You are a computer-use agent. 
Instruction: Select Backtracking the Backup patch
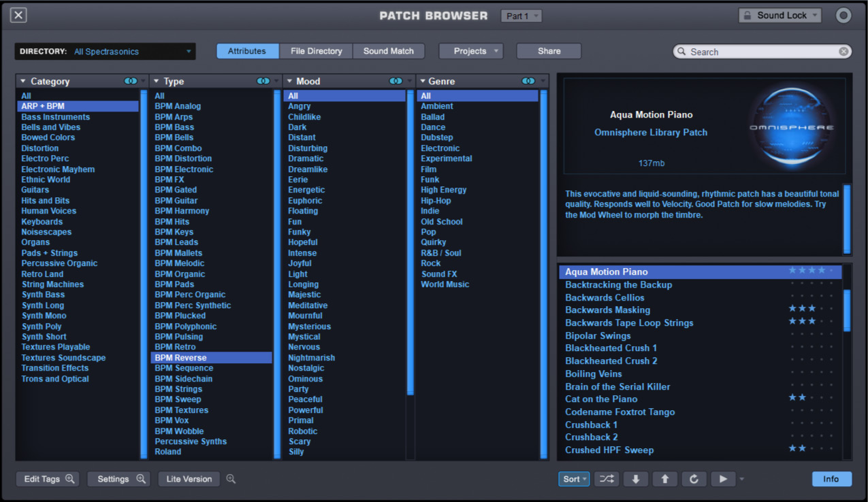(700, 284)
